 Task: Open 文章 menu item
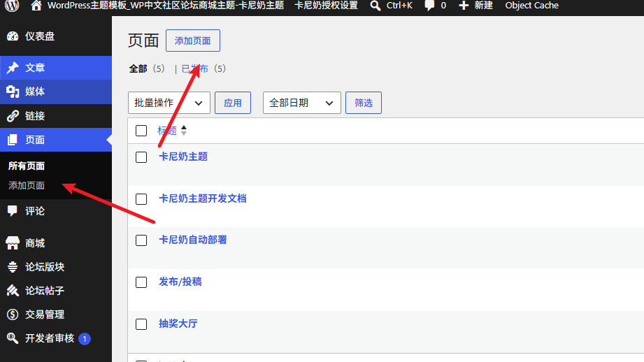56,68
